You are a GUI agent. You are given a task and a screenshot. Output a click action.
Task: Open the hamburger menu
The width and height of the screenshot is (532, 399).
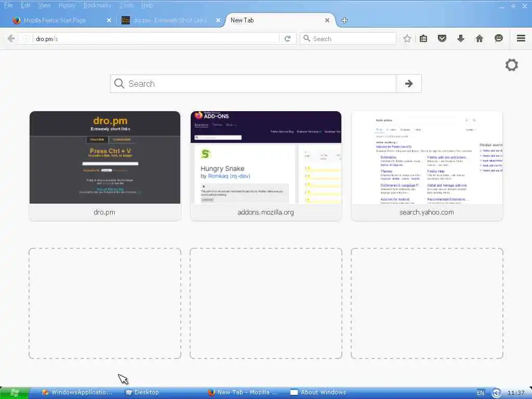521,38
